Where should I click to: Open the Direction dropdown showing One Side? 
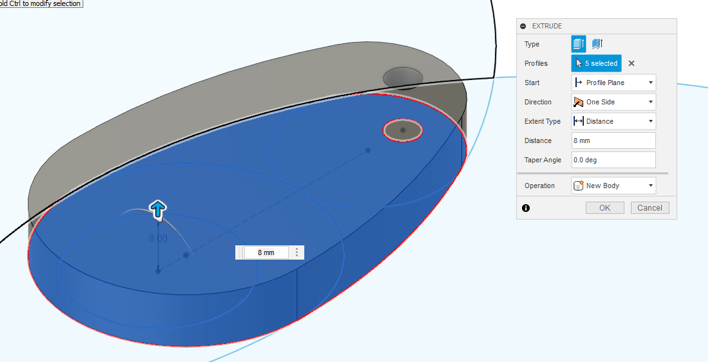point(614,102)
